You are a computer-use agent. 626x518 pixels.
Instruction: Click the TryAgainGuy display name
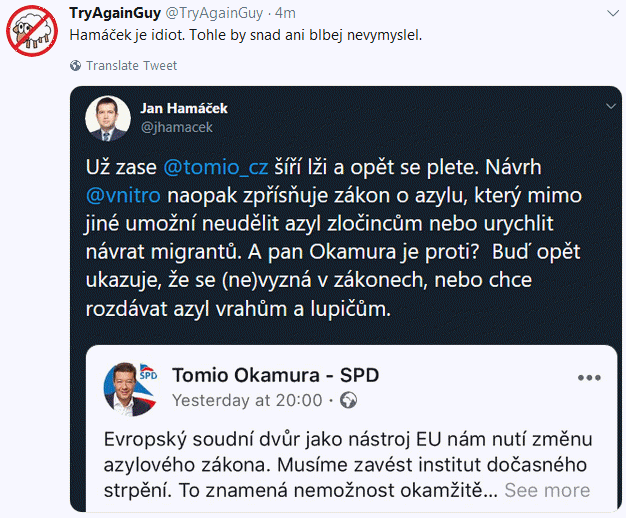(x=112, y=12)
